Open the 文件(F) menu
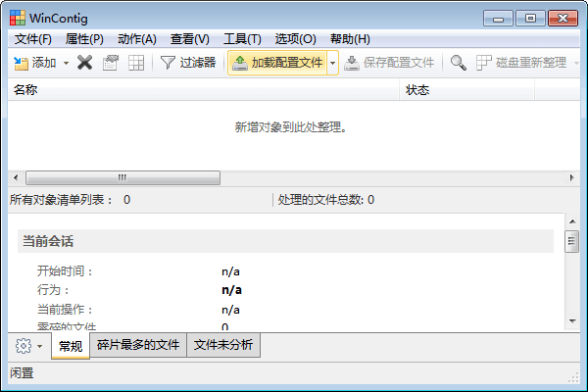The width and height of the screenshot is (588, 392). [33, 39]
